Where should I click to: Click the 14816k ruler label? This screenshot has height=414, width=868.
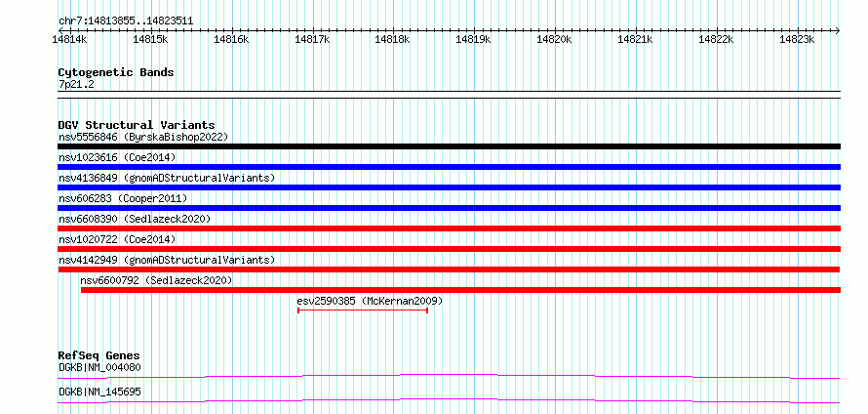231,40
